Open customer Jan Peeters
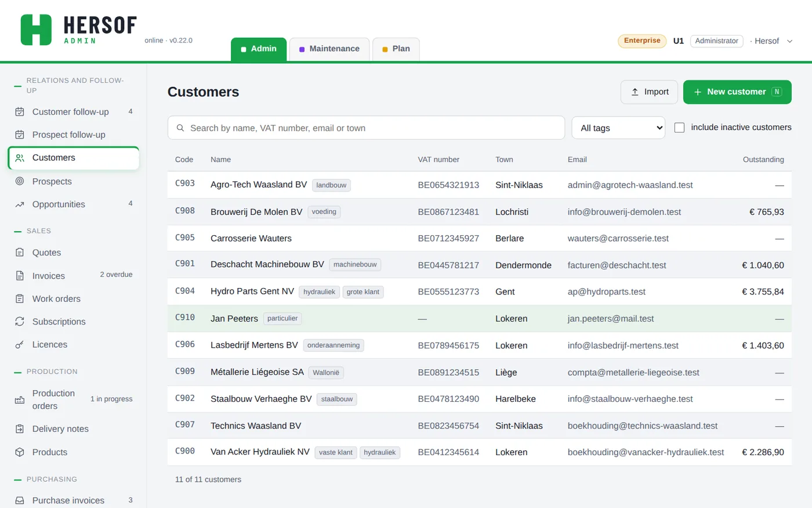 [479, 319]
